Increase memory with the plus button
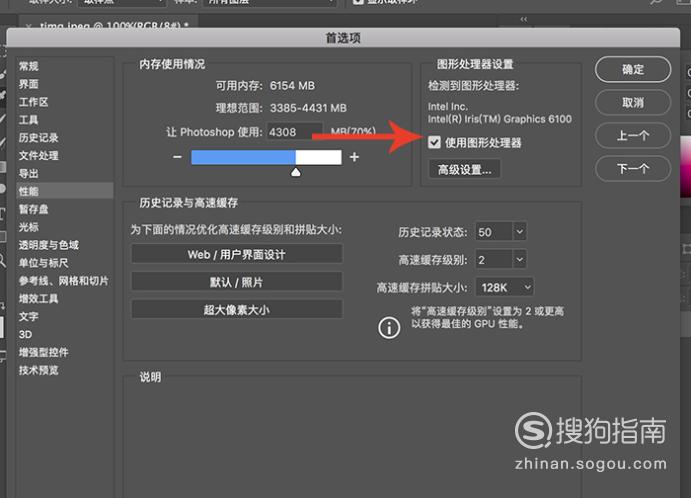The width and height of the screenshot is (691, 498). (x=354, y=157)
